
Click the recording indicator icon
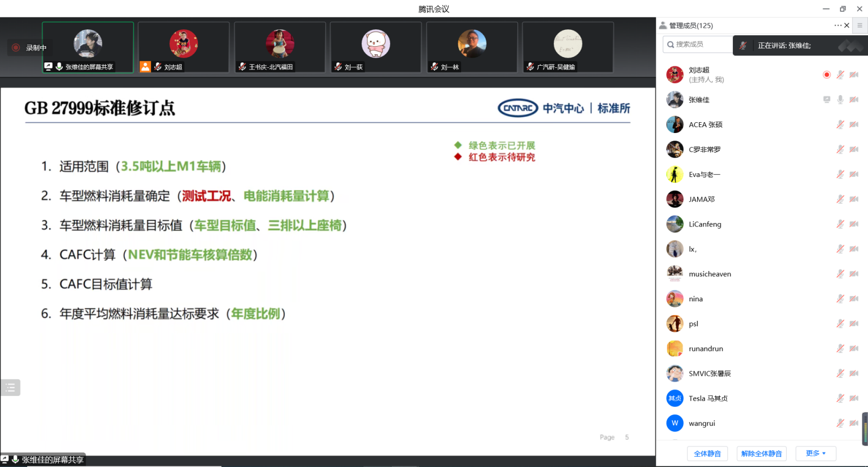coord(16,48)
